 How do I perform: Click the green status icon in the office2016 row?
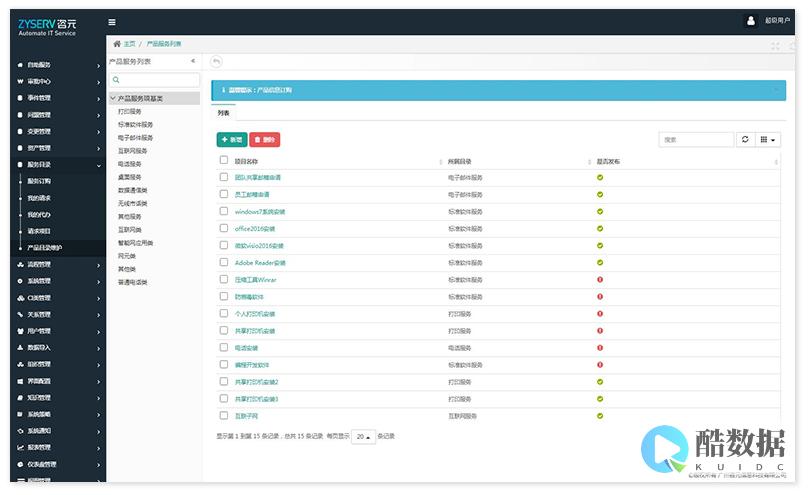pos(600,229)
